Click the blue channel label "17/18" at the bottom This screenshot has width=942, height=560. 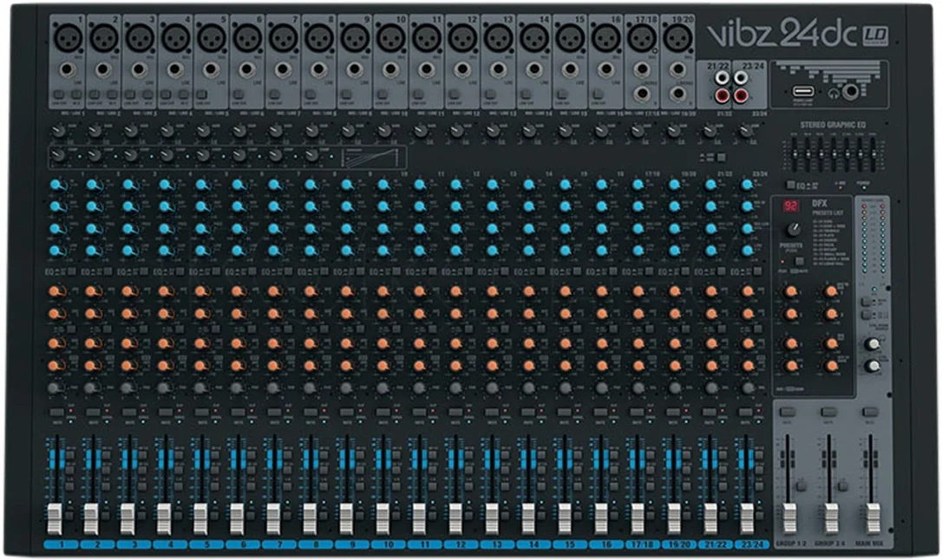tap(642, 545)
